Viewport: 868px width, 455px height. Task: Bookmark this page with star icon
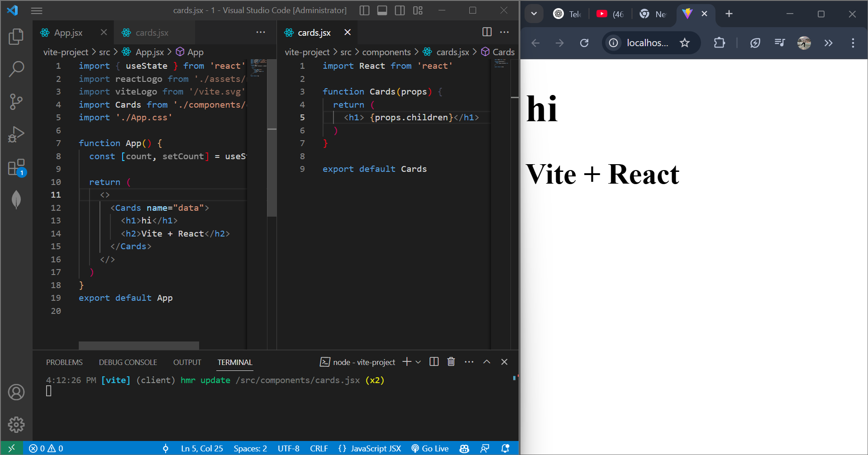685,43
